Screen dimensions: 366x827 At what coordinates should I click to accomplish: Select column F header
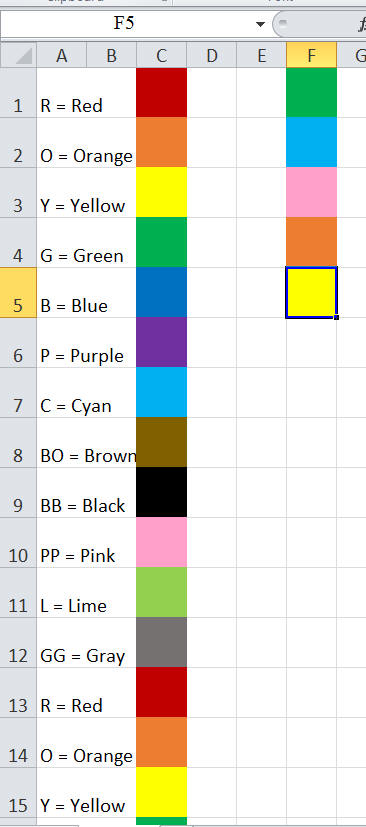coord(312,55)
